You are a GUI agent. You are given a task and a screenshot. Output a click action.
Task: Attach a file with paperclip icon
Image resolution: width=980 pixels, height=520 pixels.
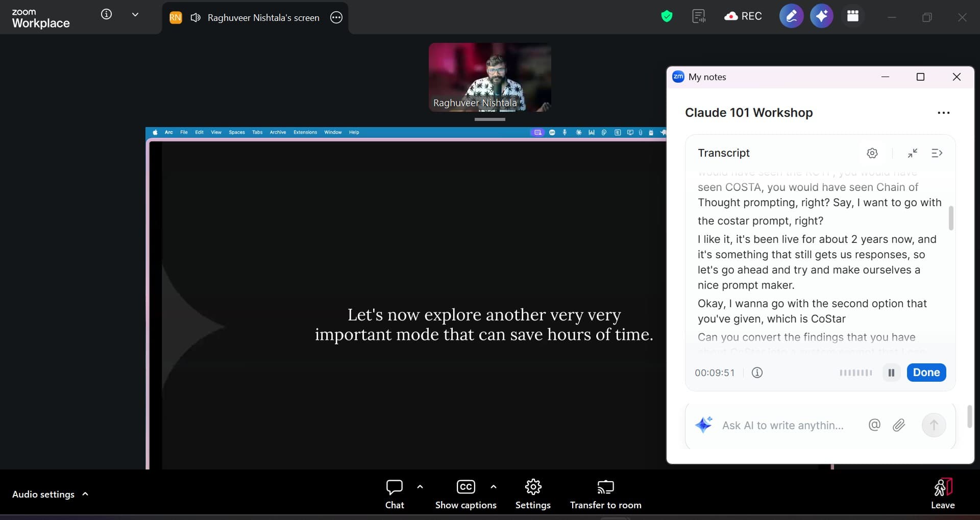click(899, 425)
